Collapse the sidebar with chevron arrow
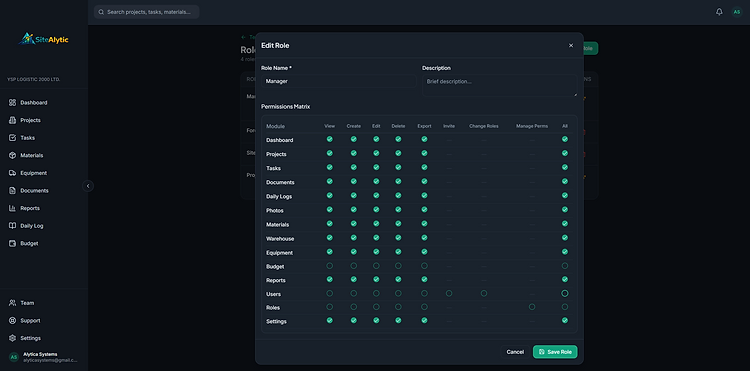The image size is (750, 371). (x=88, y=186)
